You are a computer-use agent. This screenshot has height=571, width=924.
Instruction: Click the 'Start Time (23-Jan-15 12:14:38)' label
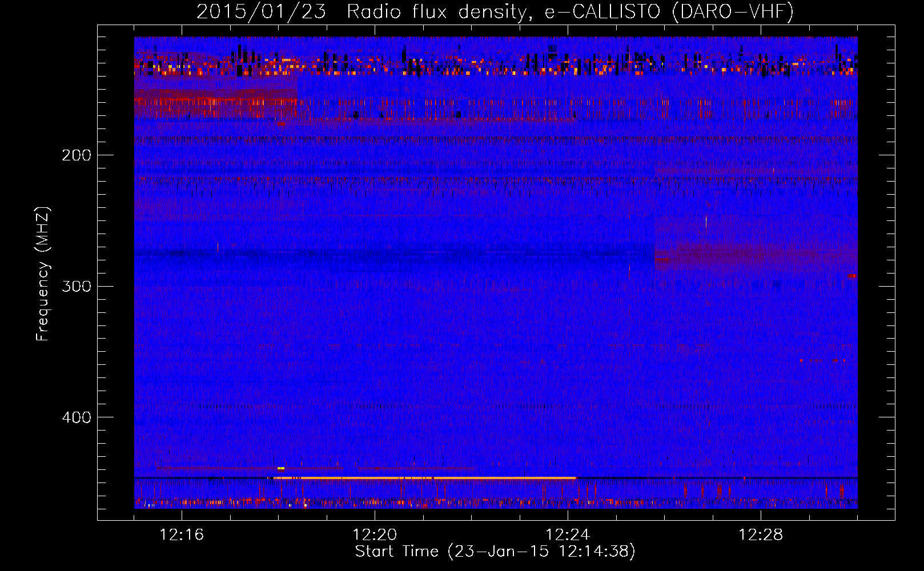(495, 552)
